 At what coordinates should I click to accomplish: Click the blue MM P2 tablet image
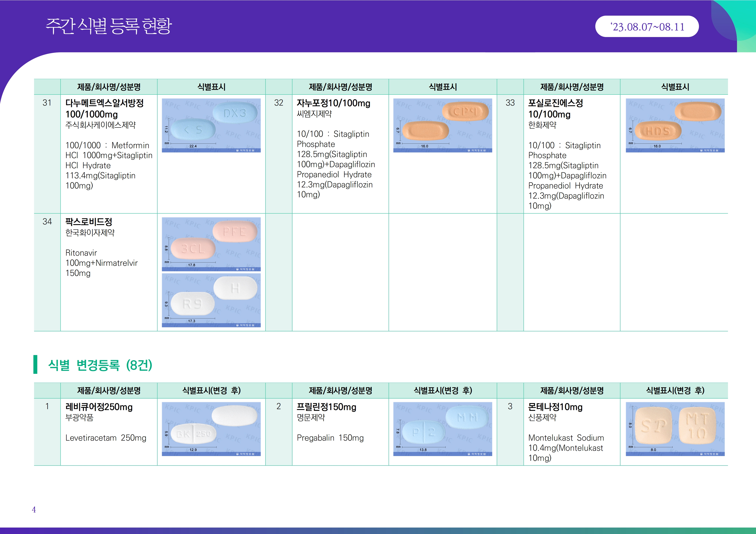442,429
